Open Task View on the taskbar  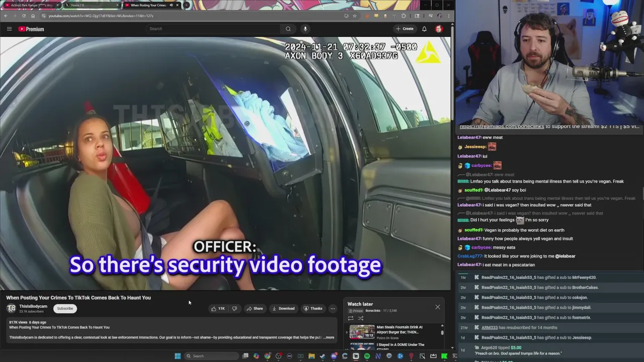click(x=246, y=356)
